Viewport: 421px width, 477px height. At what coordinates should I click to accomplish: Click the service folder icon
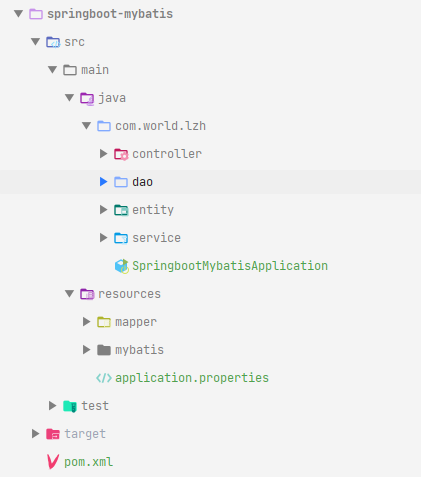click(x=121, y=238)
